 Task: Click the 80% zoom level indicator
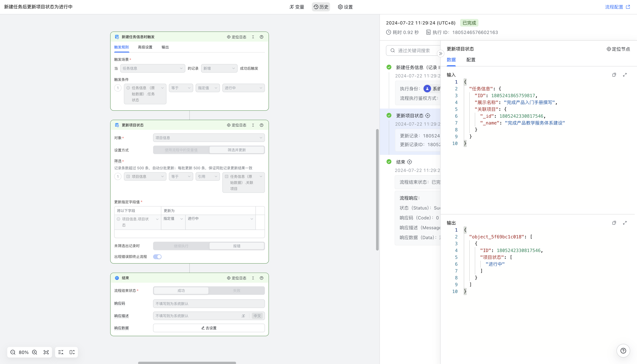pyautogui.click(x=24, y=352)
